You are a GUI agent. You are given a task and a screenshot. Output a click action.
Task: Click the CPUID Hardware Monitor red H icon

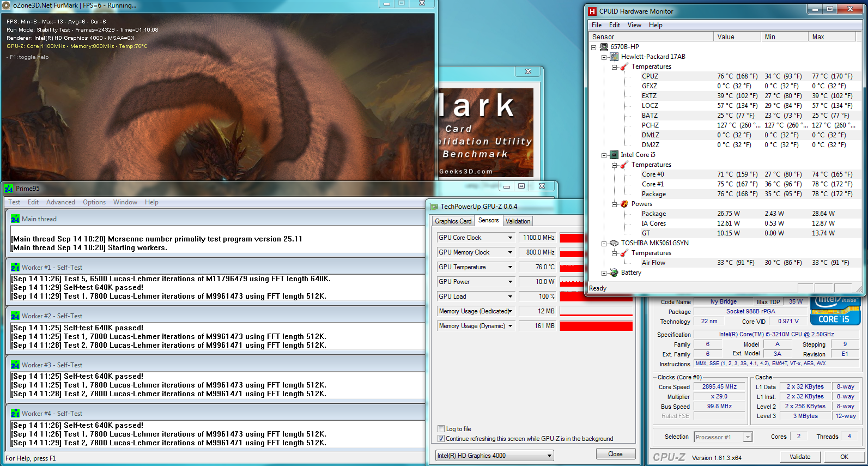pos(592,11)
